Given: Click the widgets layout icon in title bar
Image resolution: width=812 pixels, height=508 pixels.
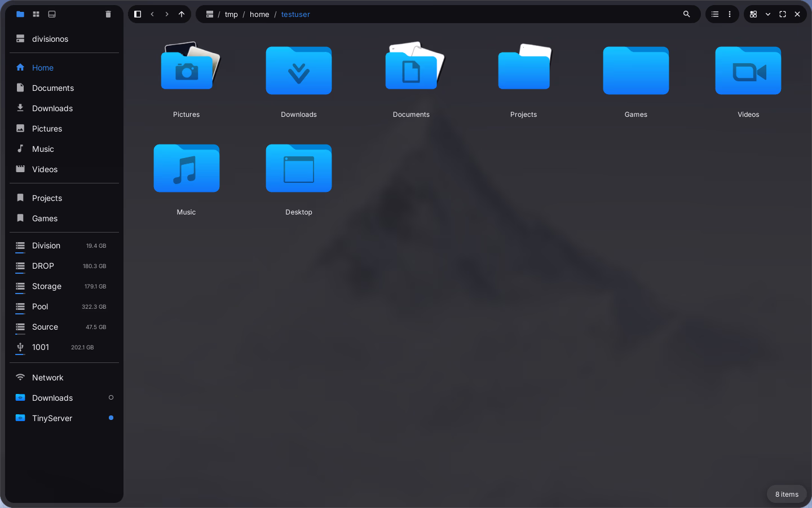Looking at the screenshot, I should pyautogui.click(x=753, y=14).
